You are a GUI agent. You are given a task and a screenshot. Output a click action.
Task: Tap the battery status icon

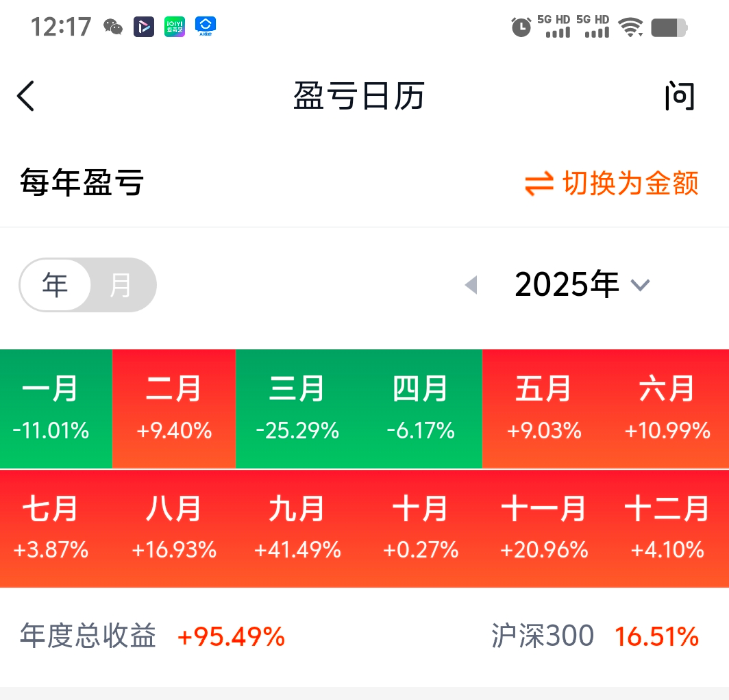click(x=669, y=27)
